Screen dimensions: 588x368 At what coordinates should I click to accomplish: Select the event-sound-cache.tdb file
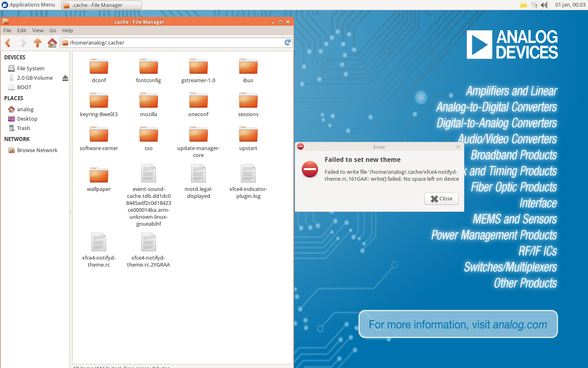pyautogui.click(x=149, y=195)
